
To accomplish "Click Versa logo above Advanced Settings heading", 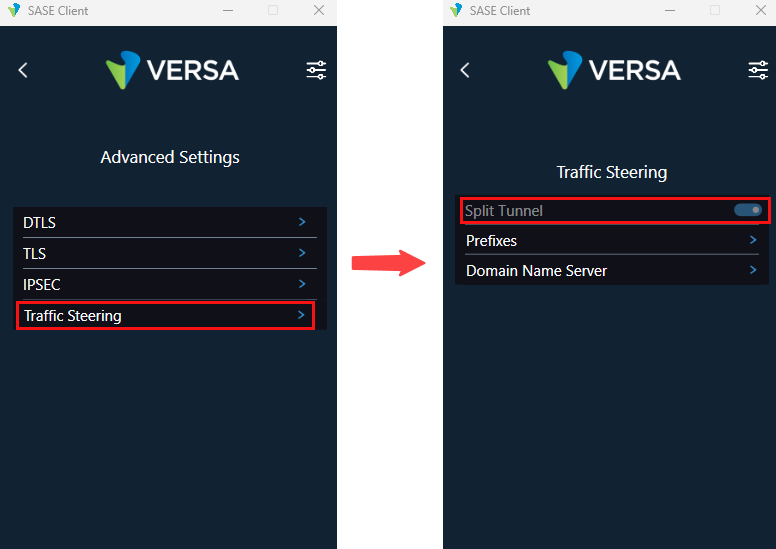I will (172, 70).
